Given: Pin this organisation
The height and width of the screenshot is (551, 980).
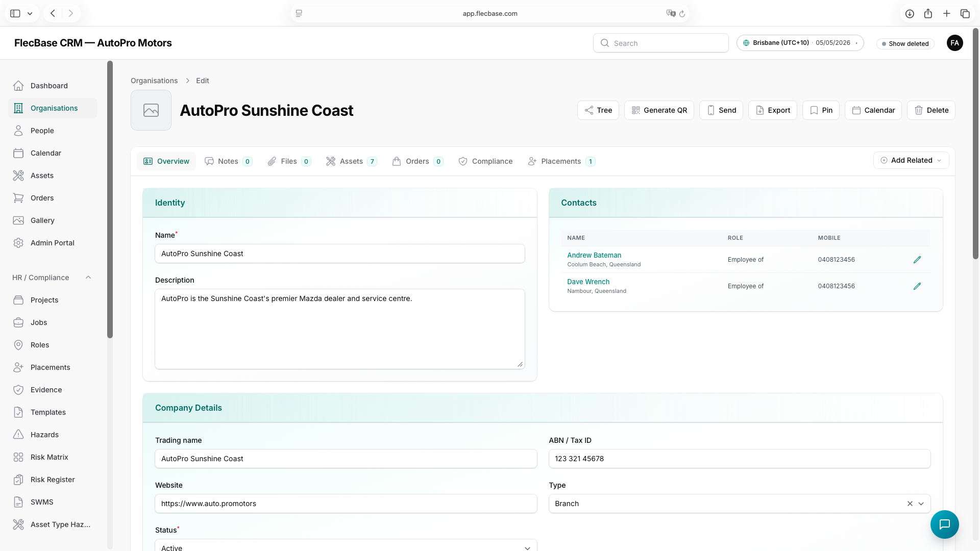Looking at the screenshot, I should tap(821, 110).
